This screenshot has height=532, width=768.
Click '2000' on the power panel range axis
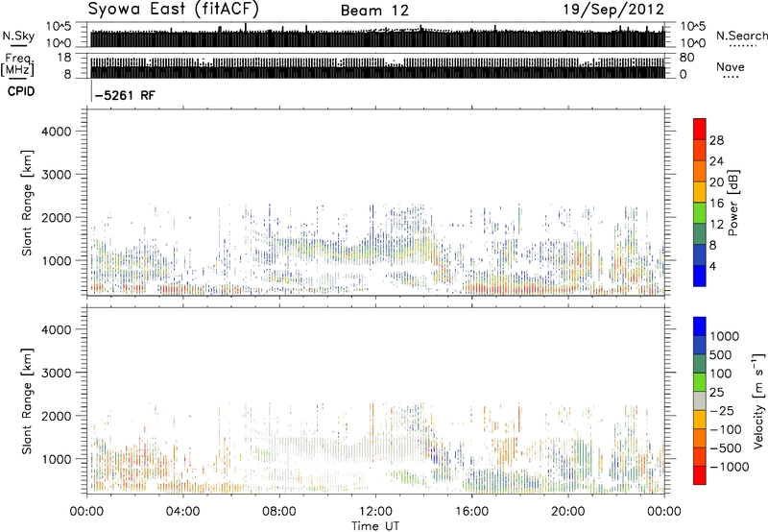(57, 217)
